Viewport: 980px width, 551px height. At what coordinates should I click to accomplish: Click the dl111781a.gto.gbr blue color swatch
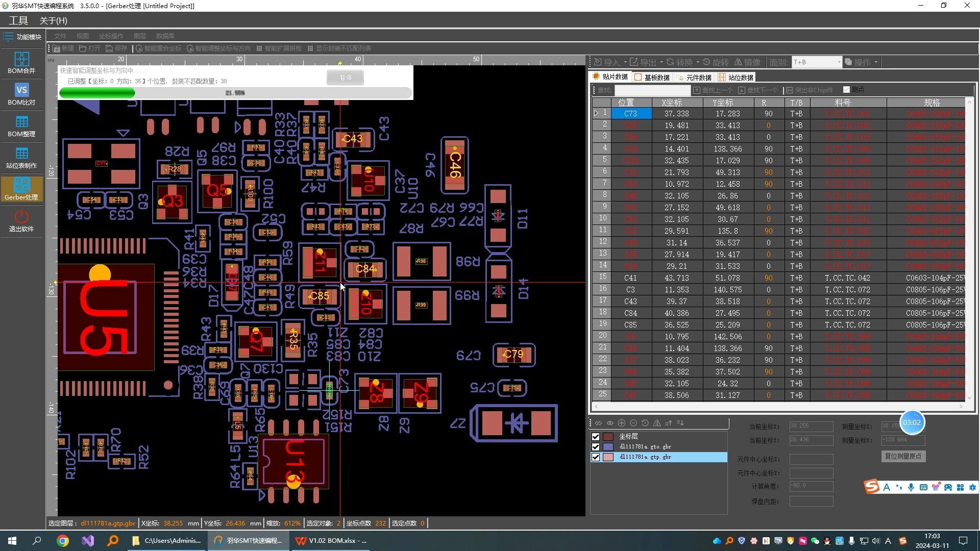[x=608, y=447]
